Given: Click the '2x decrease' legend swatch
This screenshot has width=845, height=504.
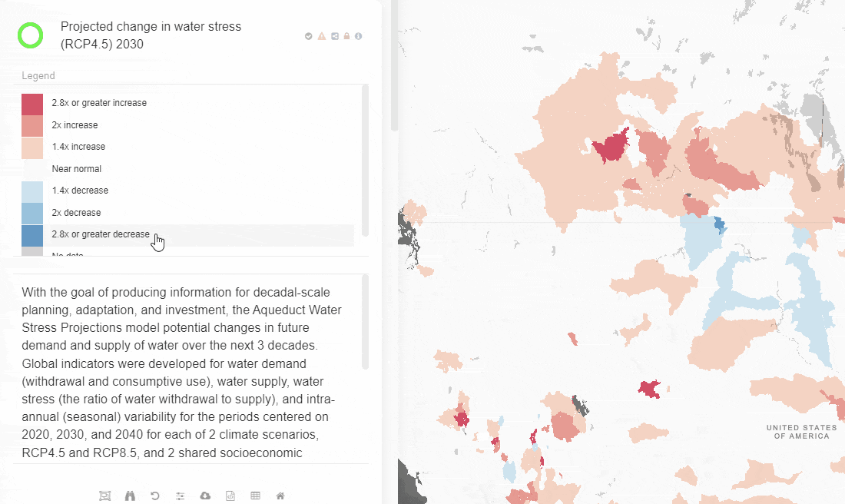Looking at the screenshot, I should tap(32, 213).
